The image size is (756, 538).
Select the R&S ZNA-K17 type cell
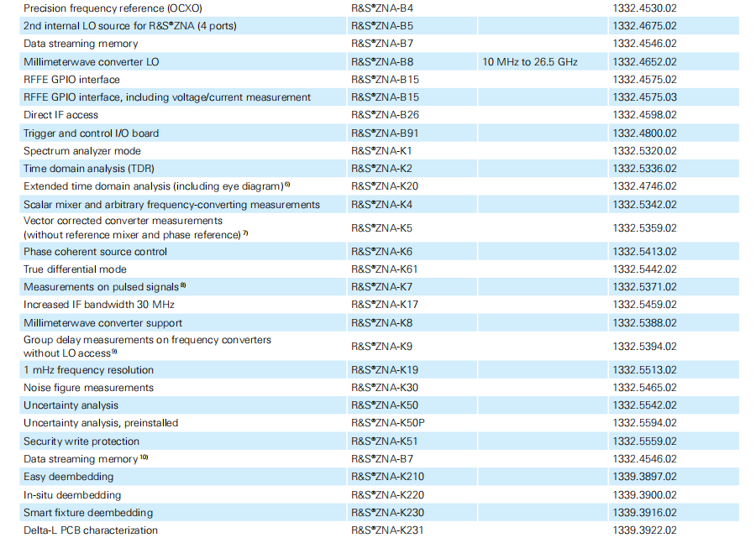[385, 305]
